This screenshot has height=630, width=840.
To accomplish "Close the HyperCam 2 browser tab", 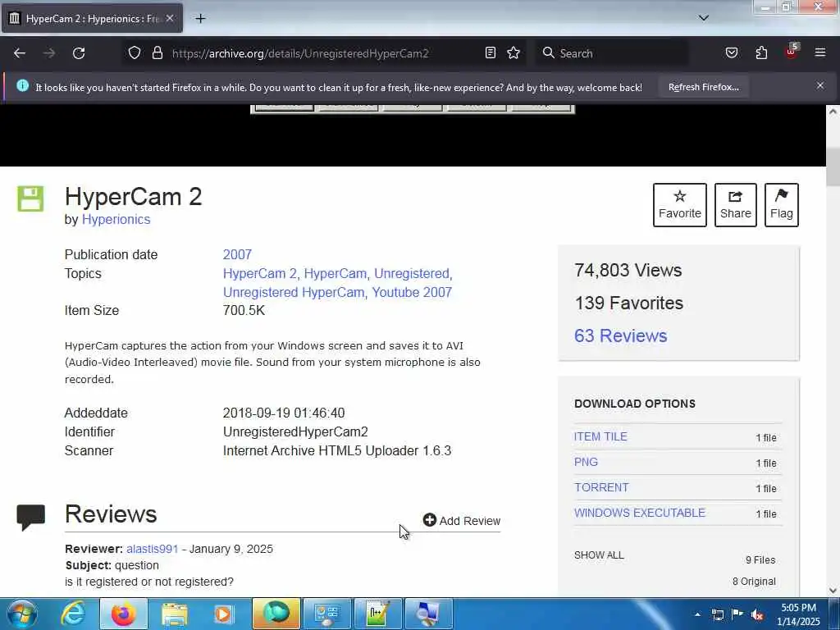I will (170, 18).
